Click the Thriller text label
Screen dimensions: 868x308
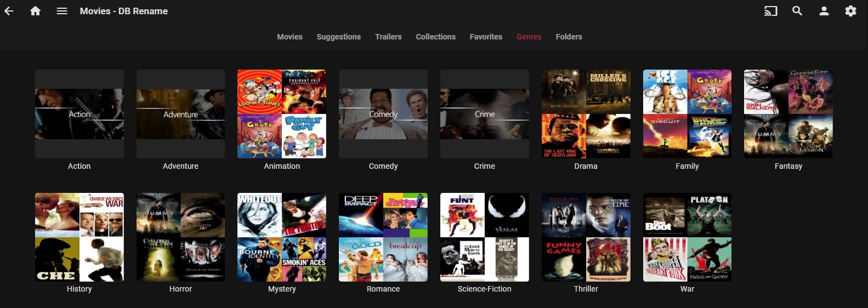click(586, 289)
